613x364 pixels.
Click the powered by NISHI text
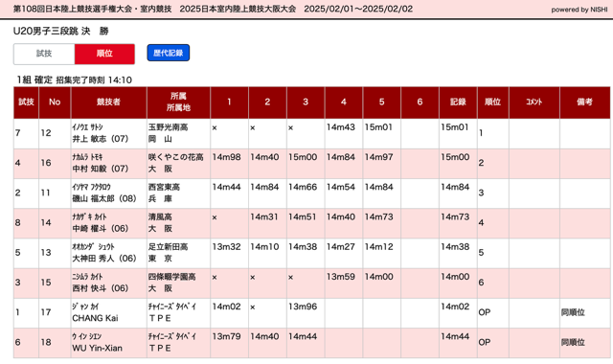[579, 10]
